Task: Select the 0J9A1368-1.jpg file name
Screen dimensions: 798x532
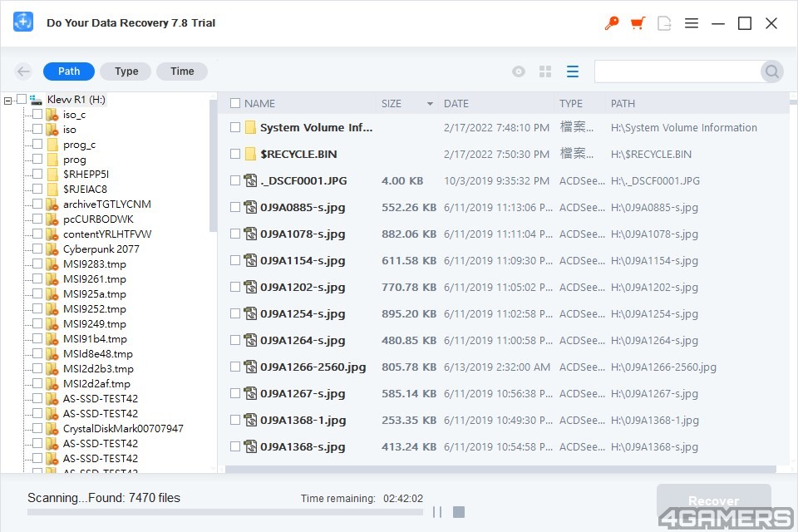Action: [303, 420]
